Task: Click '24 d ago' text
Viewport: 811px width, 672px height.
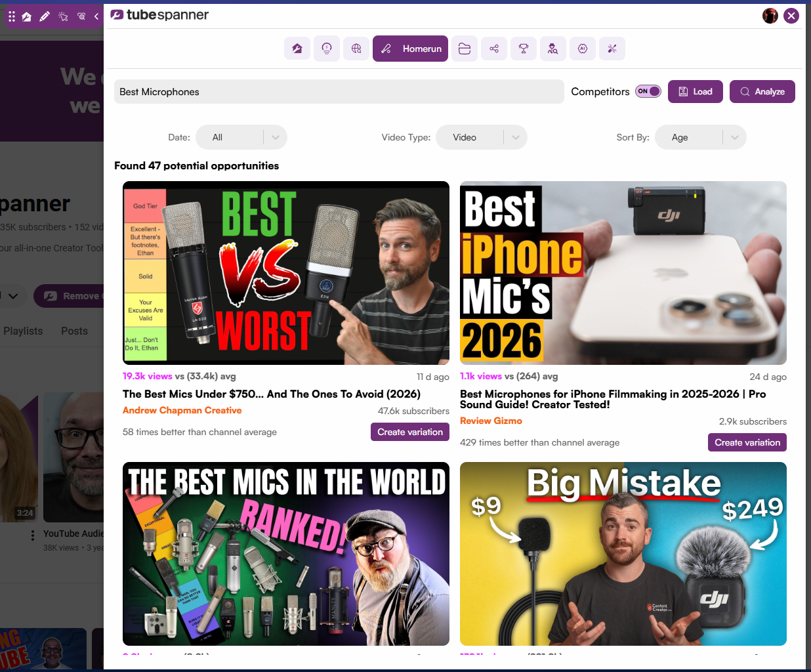Action: point(768,377)
